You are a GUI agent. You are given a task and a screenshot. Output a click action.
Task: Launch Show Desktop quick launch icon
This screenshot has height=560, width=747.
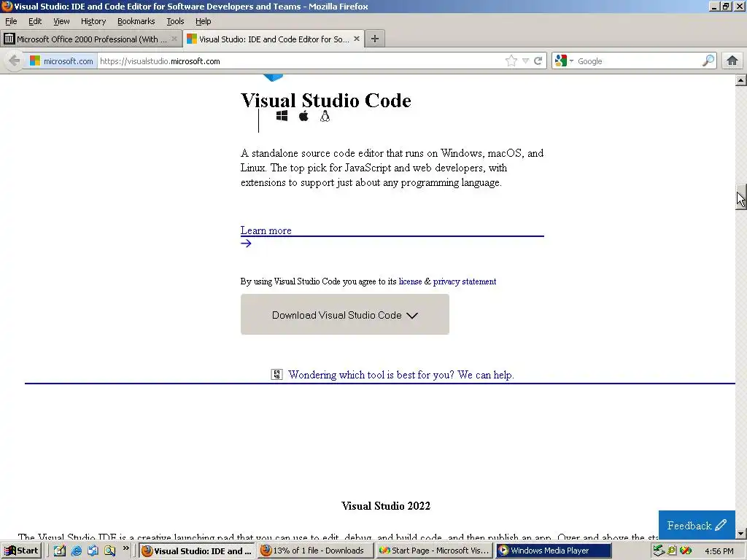60,551
